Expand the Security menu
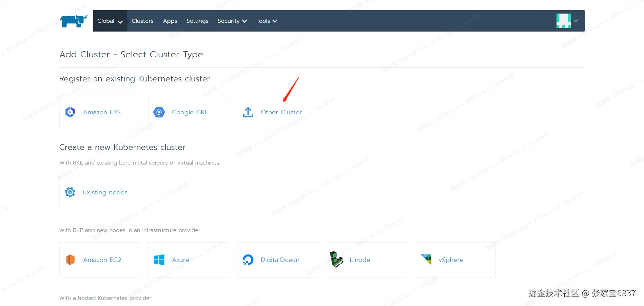 232,21
